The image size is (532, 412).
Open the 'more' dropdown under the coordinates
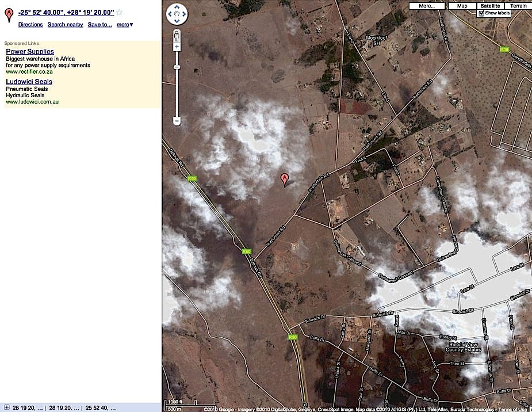pos(124,25)
